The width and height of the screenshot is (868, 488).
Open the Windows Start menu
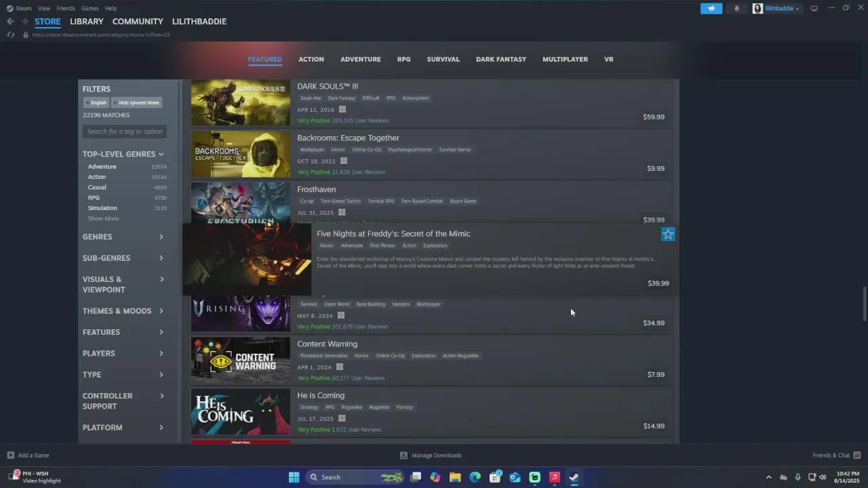coord(294,477)
